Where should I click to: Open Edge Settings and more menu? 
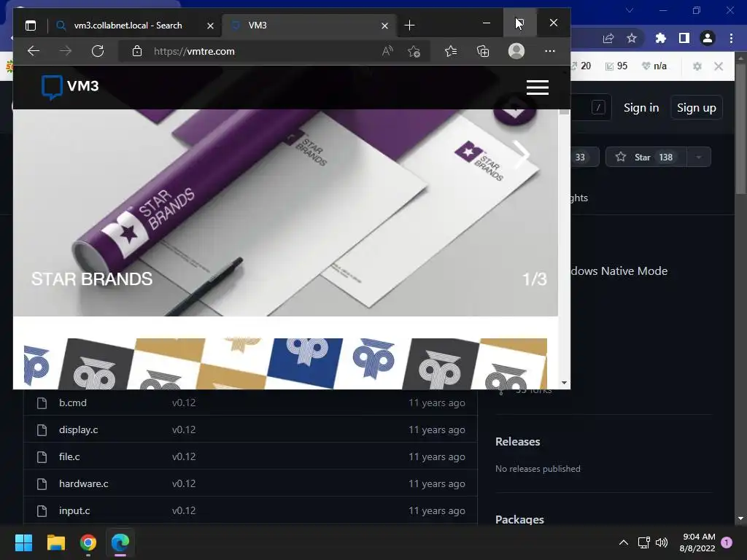(550, 51)
